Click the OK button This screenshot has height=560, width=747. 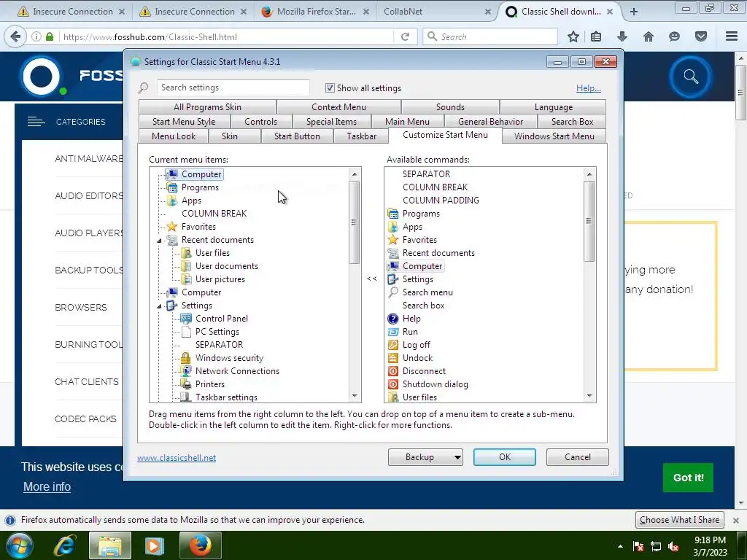(x=505, y=457)
